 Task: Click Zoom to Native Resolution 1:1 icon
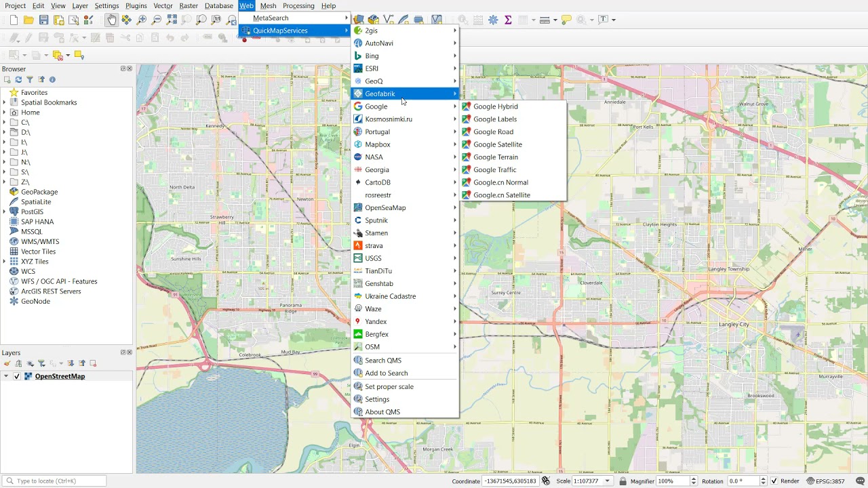tap(216, 20)
